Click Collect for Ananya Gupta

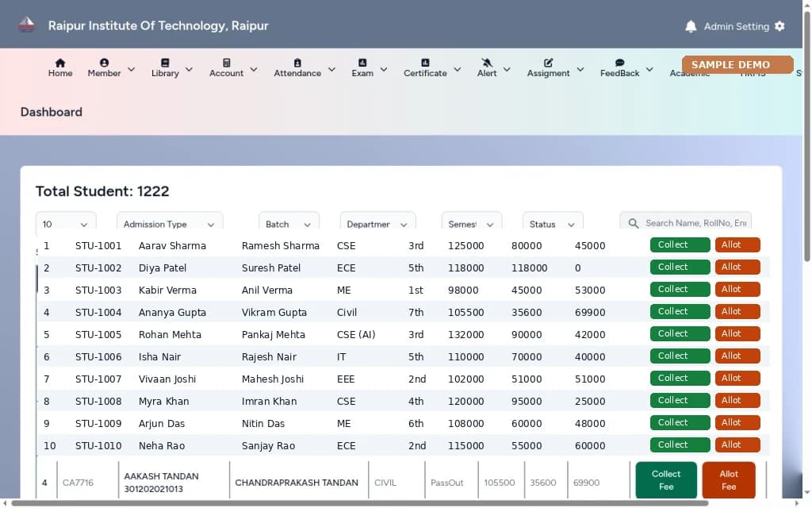(x=680, y=311)
